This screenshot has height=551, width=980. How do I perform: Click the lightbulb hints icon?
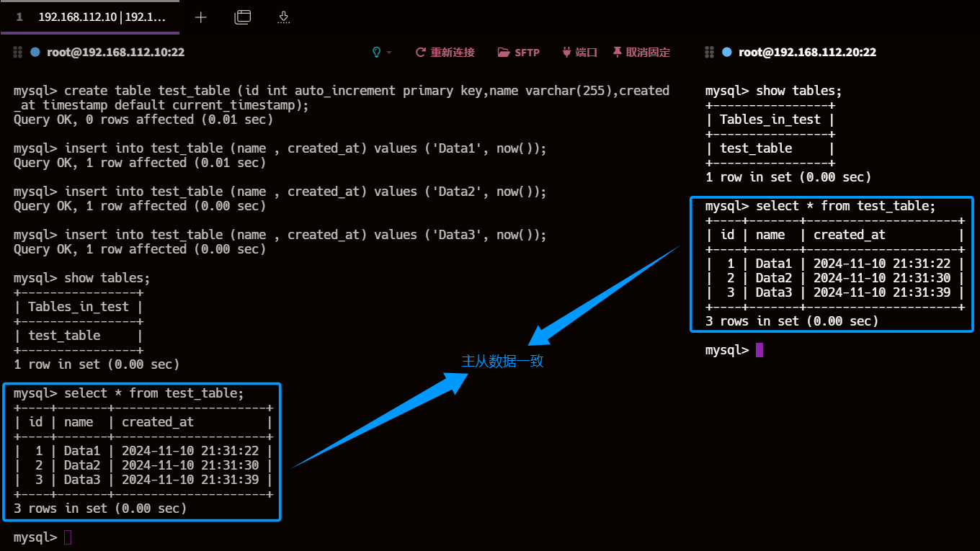[376, 52]
